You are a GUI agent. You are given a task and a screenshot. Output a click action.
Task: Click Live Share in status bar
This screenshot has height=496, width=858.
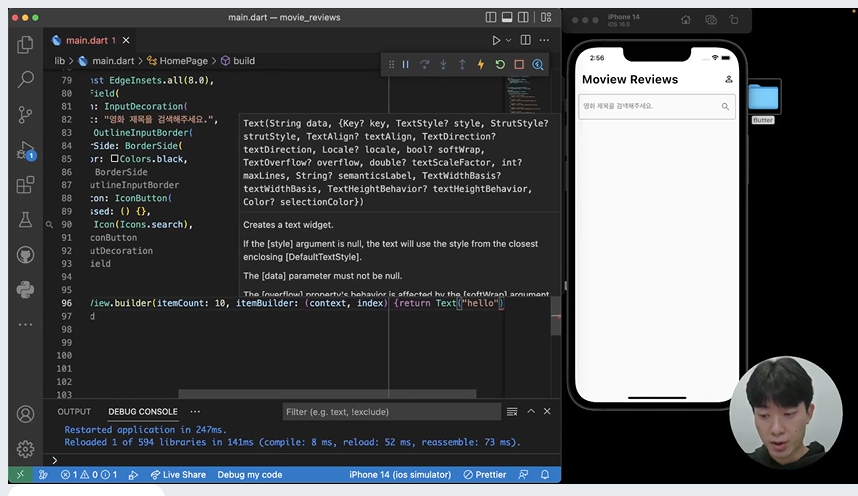(x=178, y=475)
